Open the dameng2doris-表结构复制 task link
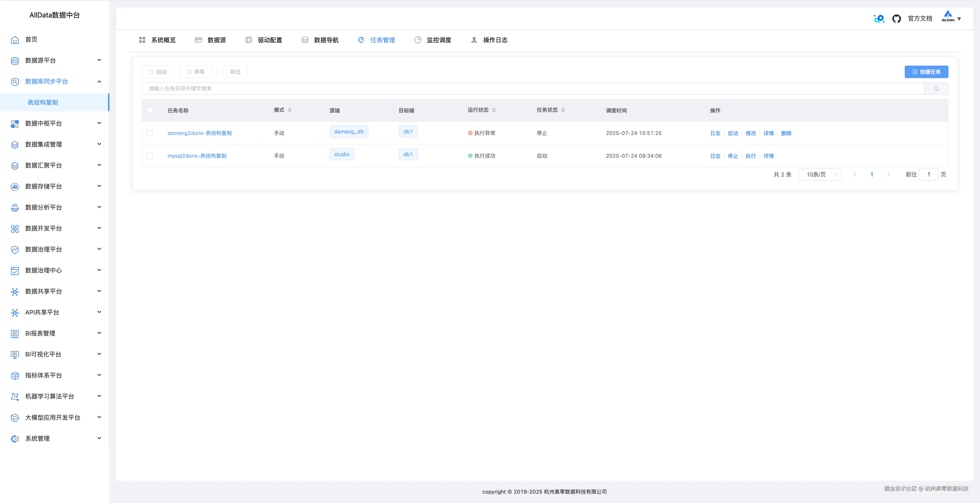This screenshot has width=980, height=503. (x=199, y=133)
